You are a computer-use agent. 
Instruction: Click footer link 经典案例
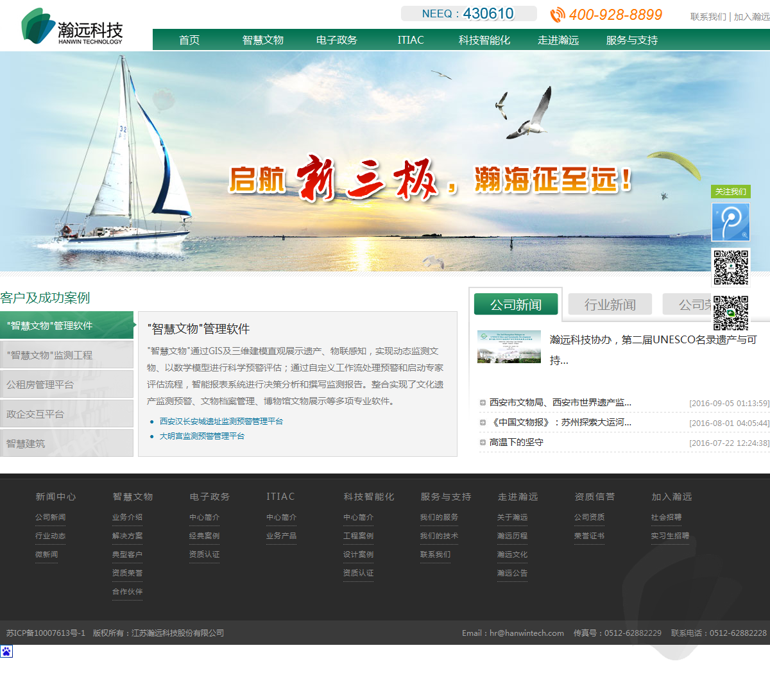click(x=204, y=536)
